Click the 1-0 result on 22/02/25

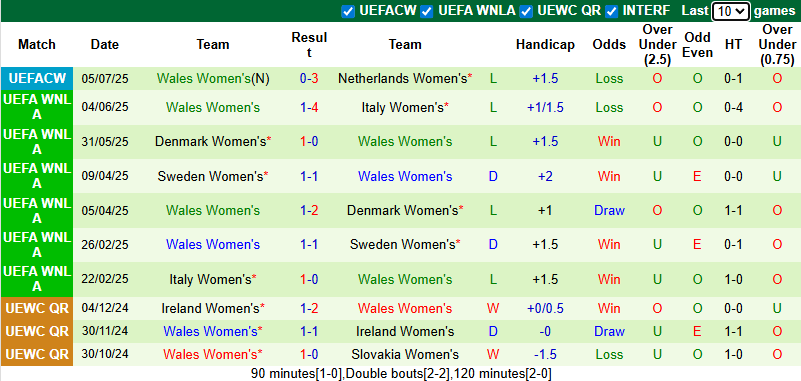(309, 279)
